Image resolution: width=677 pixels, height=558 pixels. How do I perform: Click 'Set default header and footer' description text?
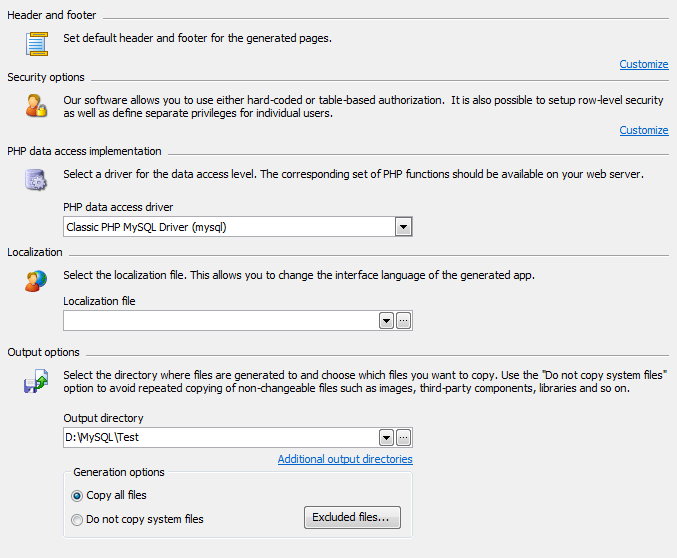pos(197,38)
